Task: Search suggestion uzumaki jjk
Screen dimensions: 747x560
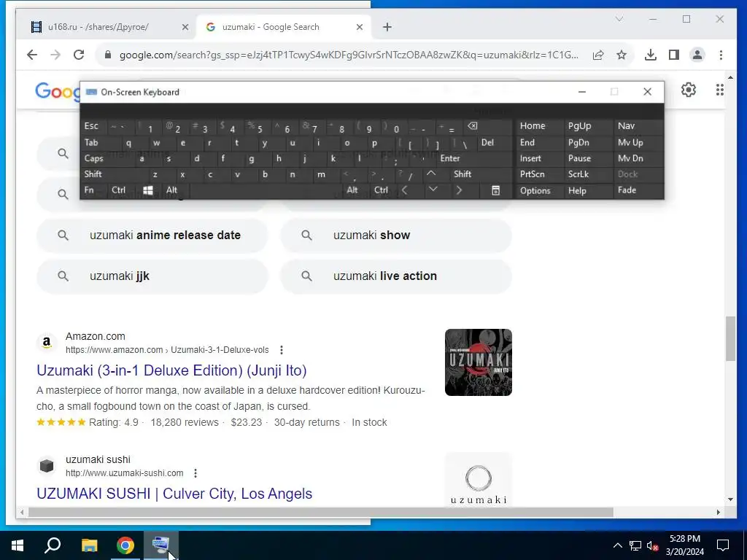Action: (152, 276)
